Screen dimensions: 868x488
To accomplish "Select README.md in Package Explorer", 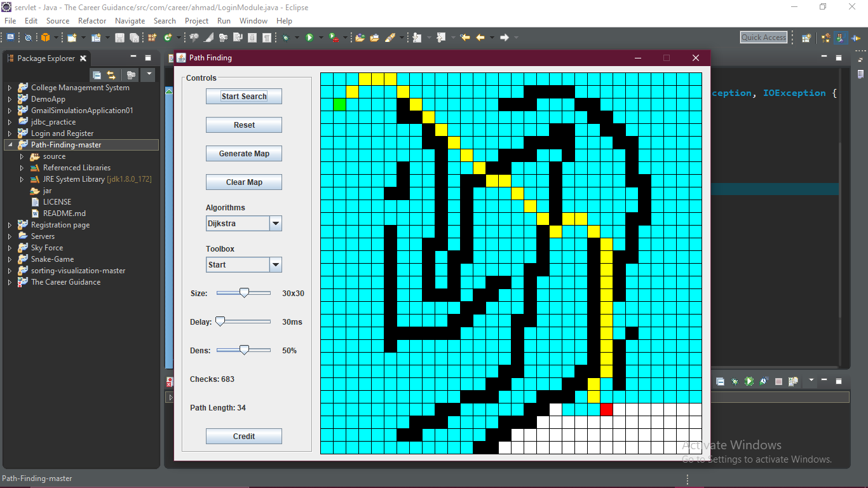I will [64, 213].
